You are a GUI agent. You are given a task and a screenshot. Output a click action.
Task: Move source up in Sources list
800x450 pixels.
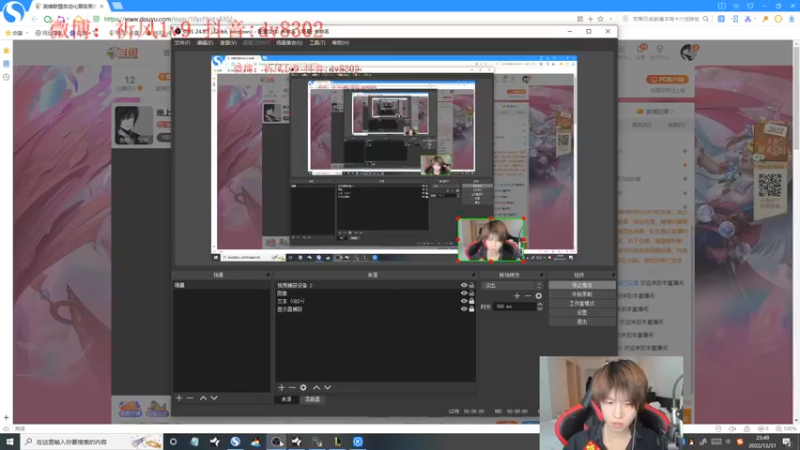pos(316,388)
